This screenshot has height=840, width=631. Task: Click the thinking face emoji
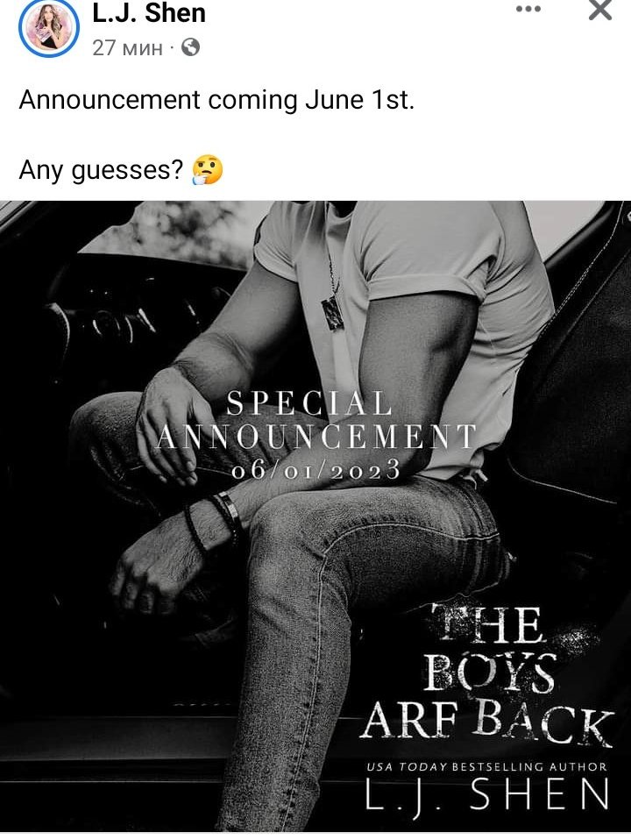(208, 170)
